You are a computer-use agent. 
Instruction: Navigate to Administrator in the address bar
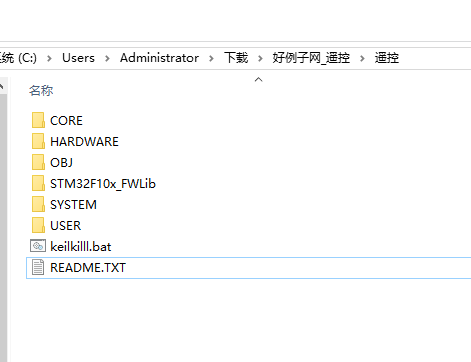pos(159,58)
